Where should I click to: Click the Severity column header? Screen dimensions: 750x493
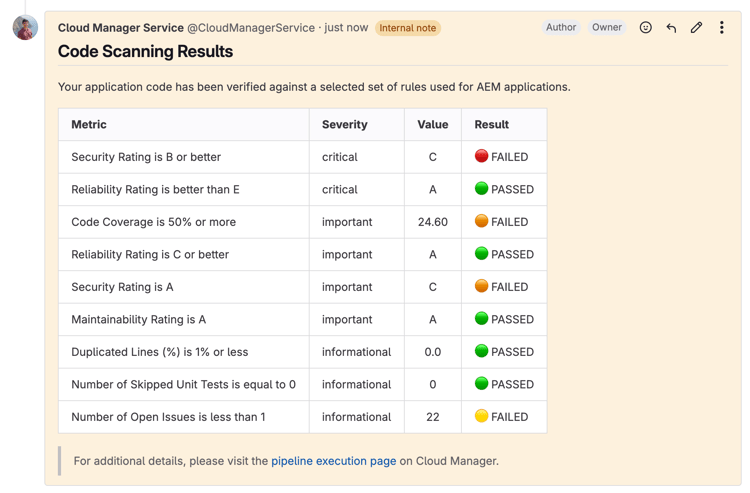tap(344, 125)
